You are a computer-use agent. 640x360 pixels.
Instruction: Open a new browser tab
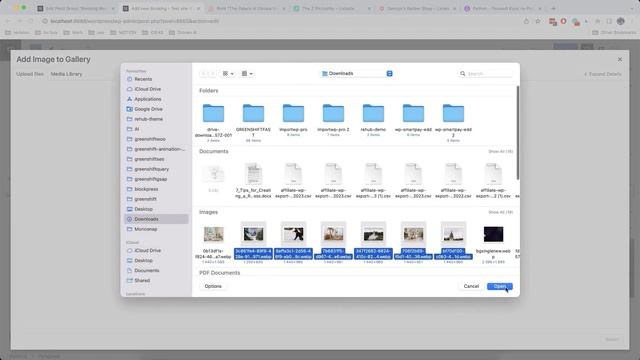[553, 8]
